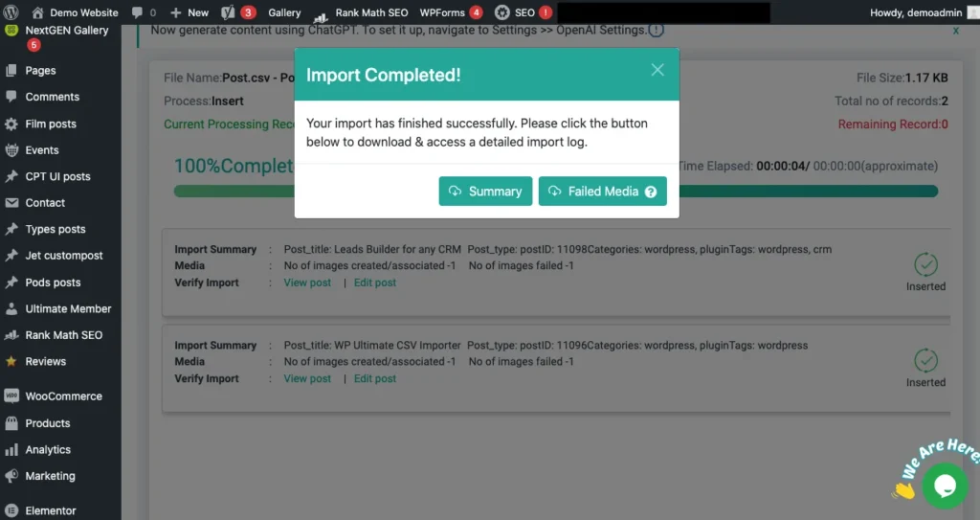Open Rank Math SEO in the admin bar

tap(361, 12)
